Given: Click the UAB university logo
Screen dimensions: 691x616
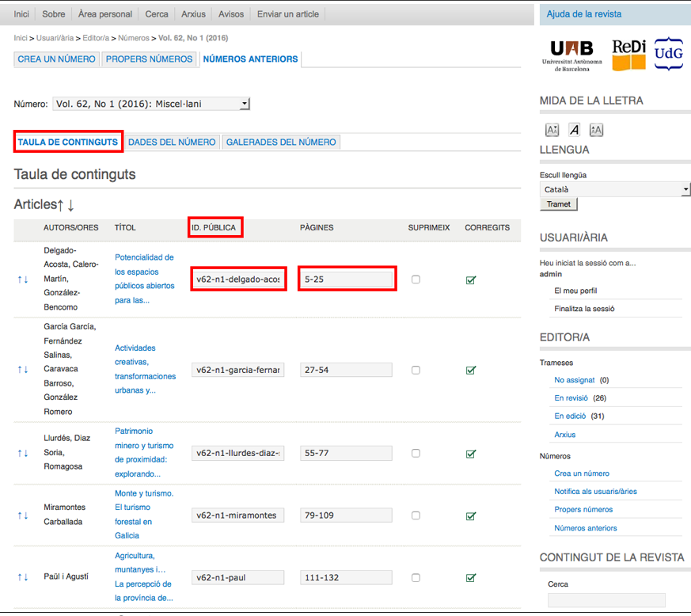Looking at the screenshot, I should click(x=575, y=55).
